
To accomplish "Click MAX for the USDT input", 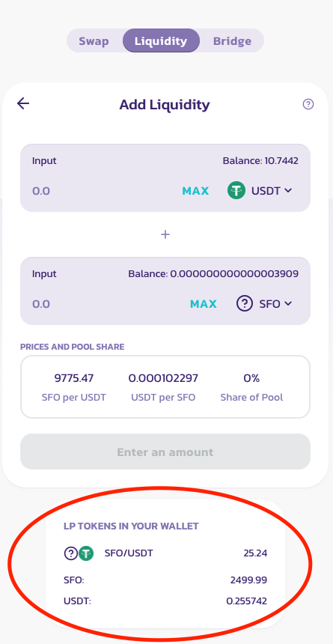I will (x=195, y=191).
